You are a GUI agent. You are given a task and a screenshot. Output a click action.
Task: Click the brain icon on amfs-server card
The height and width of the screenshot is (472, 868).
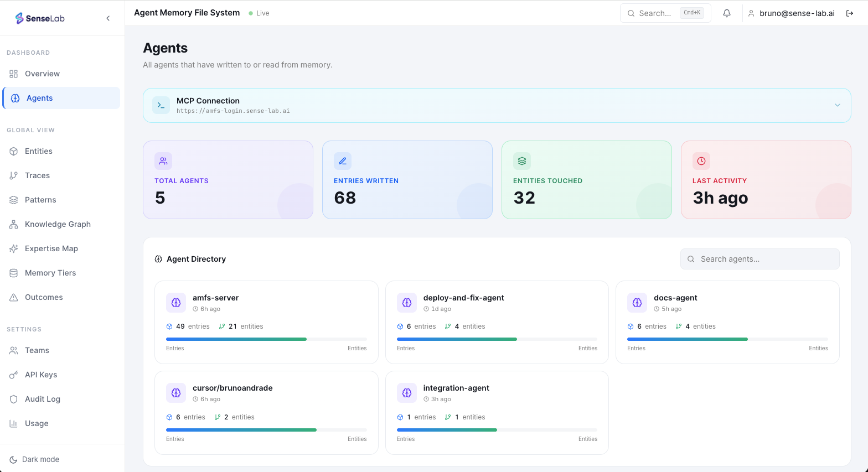176,303
